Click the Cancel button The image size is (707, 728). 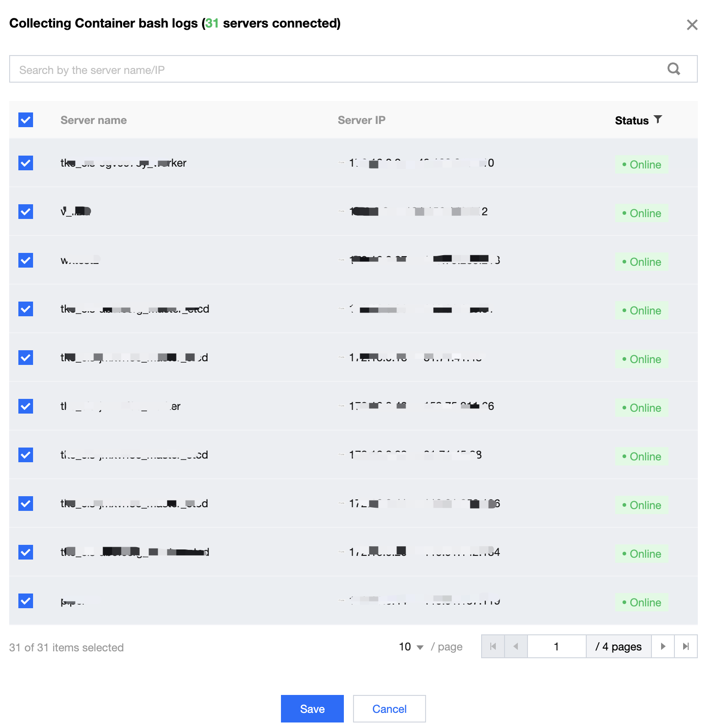(x=389, y=709)
